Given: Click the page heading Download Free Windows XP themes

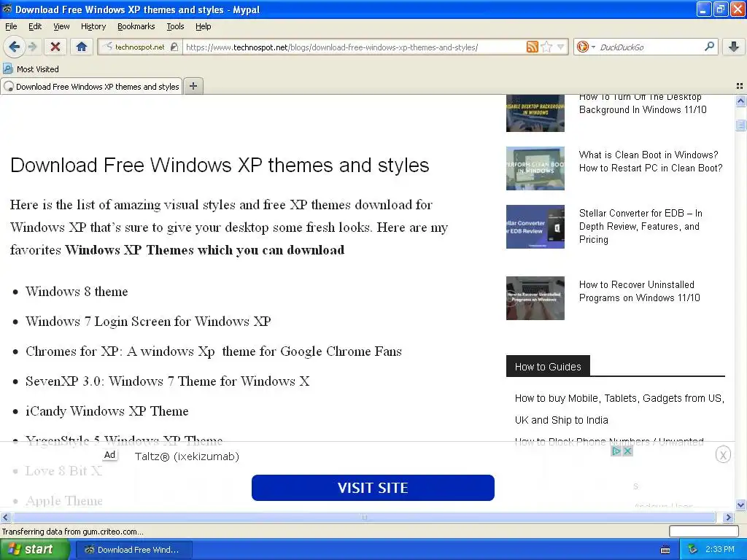Looking at the screenshot, I should tap(220, 166).
